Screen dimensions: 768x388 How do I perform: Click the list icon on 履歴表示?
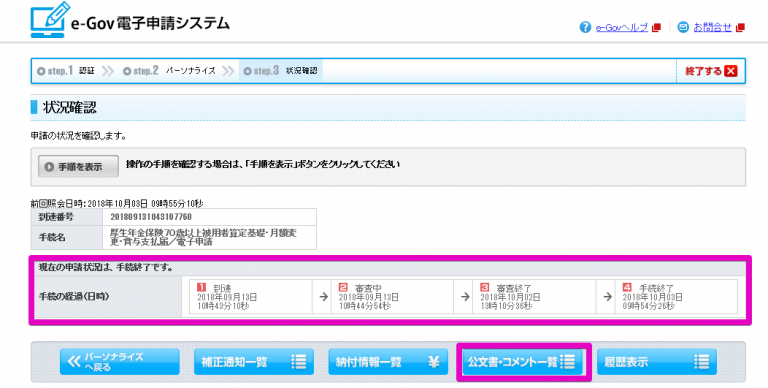coord(702,362)
